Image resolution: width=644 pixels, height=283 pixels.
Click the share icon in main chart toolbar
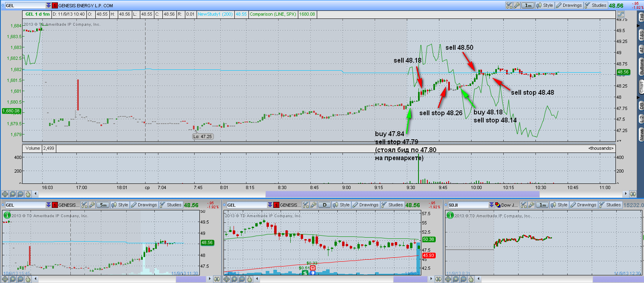pyautogui.click(x=509, y=5)
